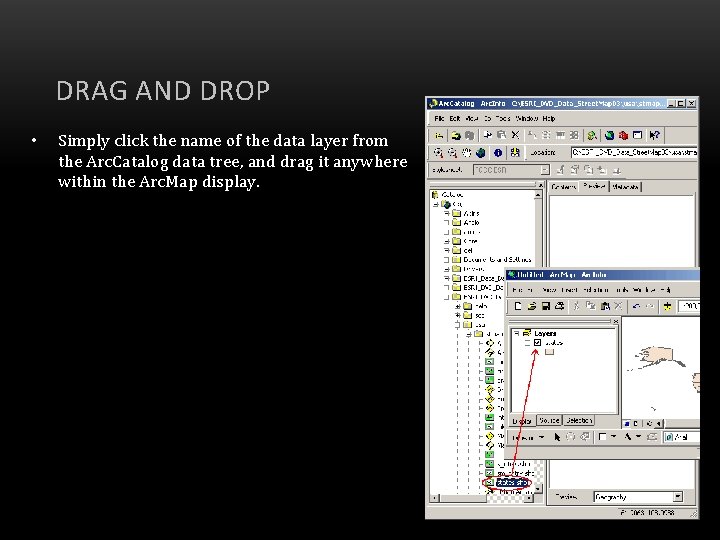Open ArcCatalog Window menu
The image size is (720, 540).
pyautogui.click(x=527, y=118)
